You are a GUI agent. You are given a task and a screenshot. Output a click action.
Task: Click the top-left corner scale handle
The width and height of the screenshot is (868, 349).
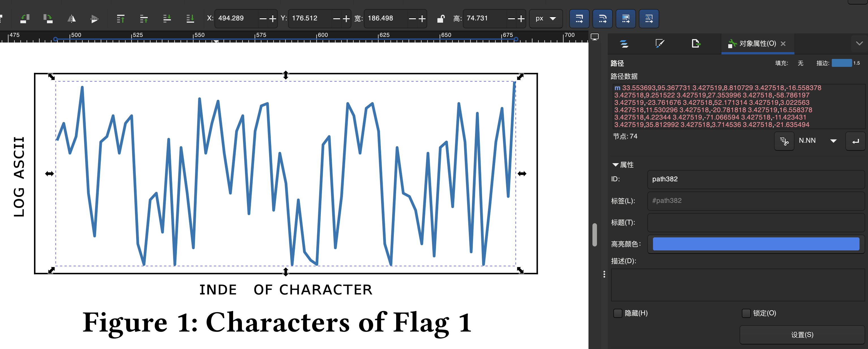click(51, 76)
